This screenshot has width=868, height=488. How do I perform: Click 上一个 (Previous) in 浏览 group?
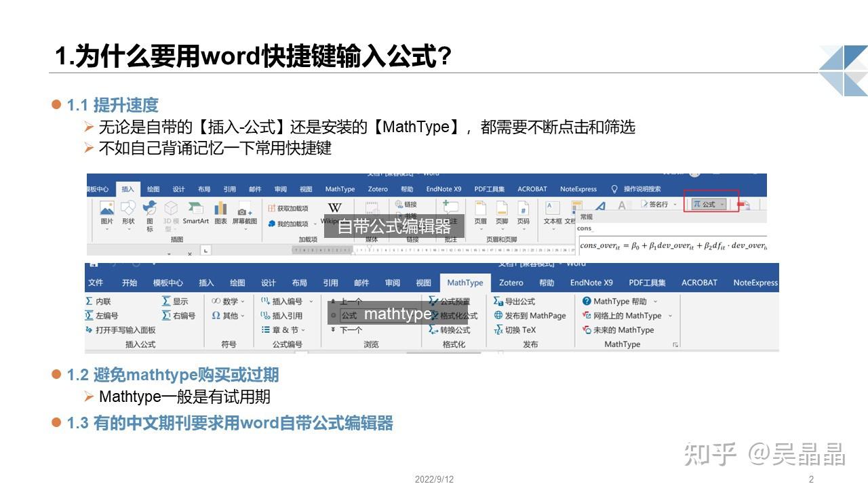pos(346,302)
